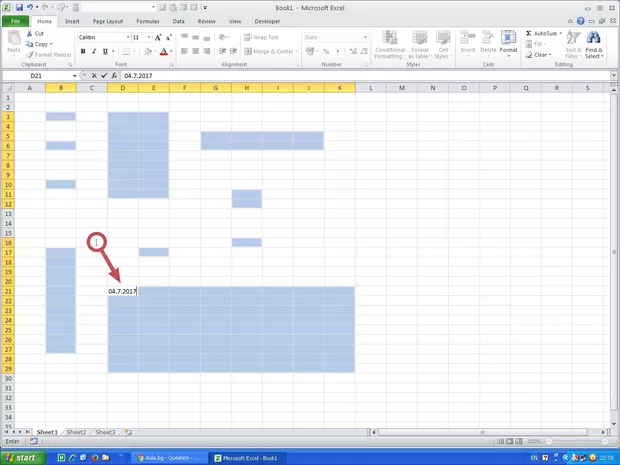Toggle Middle Align
The width and height of the screenshot is (620, 465).
point(196,37)
